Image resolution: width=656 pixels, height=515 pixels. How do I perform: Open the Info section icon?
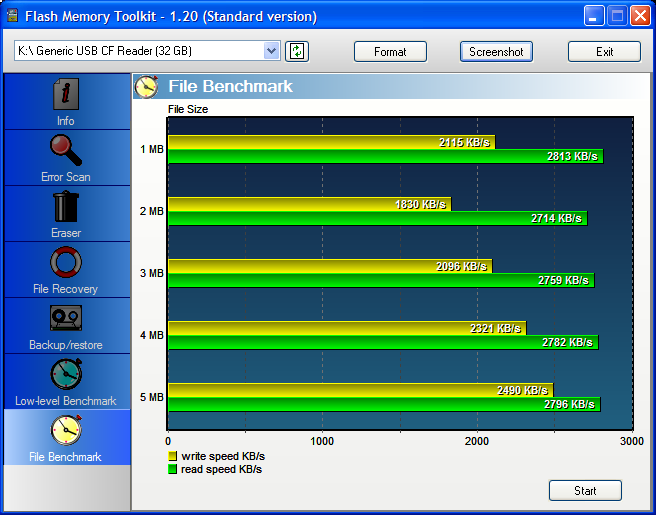[x=66, y=95]
